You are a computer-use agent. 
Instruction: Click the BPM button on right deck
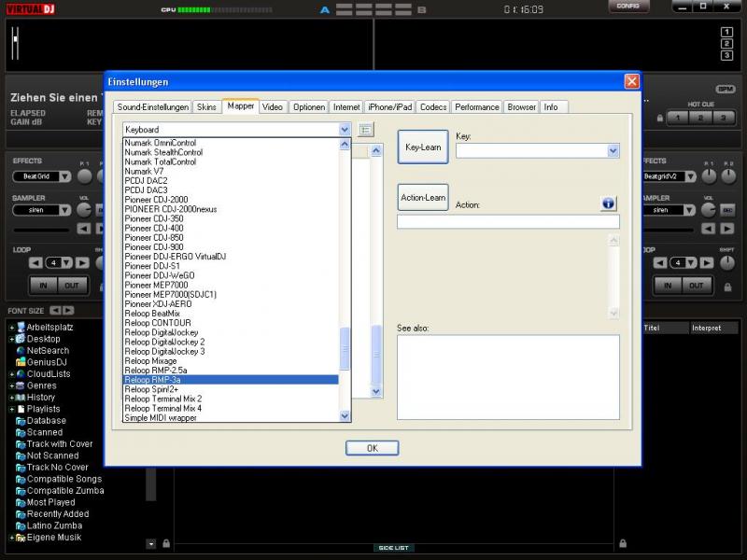tap(725, 89)
